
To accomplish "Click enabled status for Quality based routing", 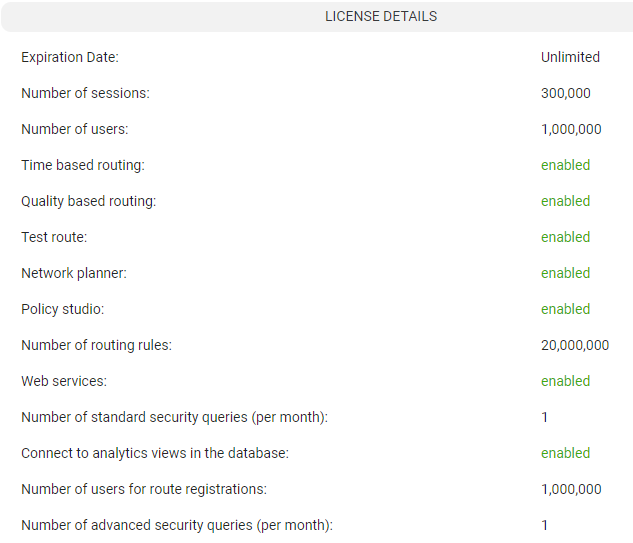I will [565, 201].
